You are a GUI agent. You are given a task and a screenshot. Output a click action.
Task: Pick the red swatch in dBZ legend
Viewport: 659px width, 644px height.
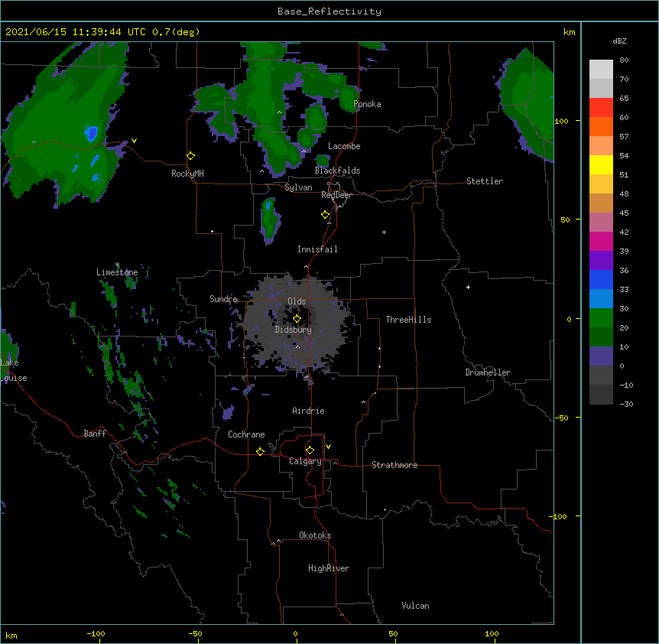(601, 107)
